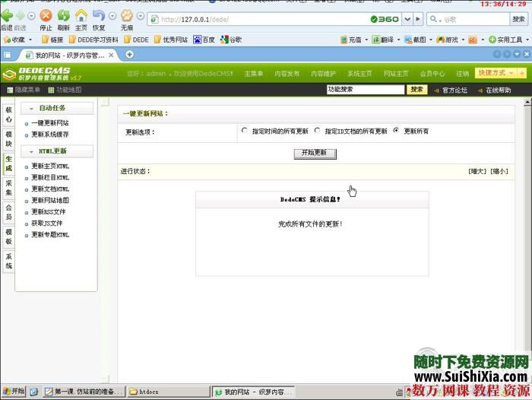
Task: Click the green Refresh icon
Action: click(63, 16)
